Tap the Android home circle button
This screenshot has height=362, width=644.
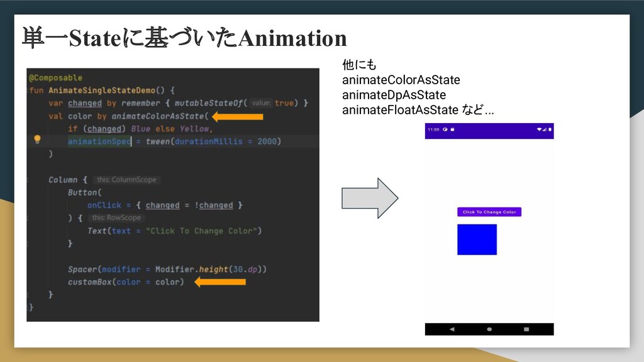489,329
